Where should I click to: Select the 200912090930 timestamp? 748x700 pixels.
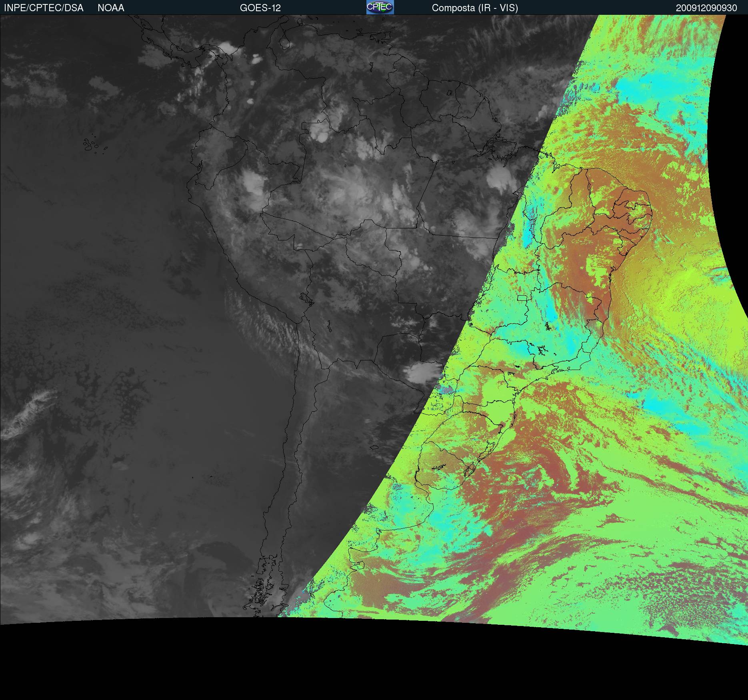pos(706,8)
